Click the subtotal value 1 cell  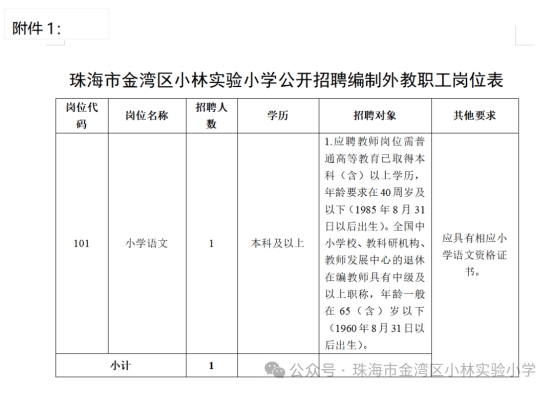click(212, 365)
